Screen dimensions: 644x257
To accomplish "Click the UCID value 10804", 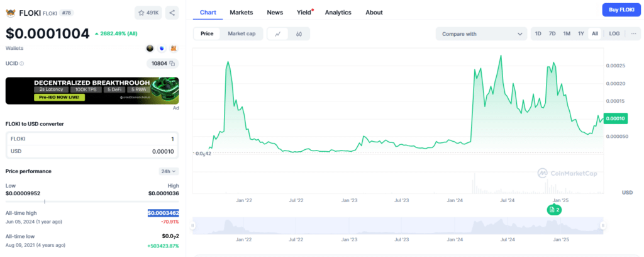I will tap(159, 64).
